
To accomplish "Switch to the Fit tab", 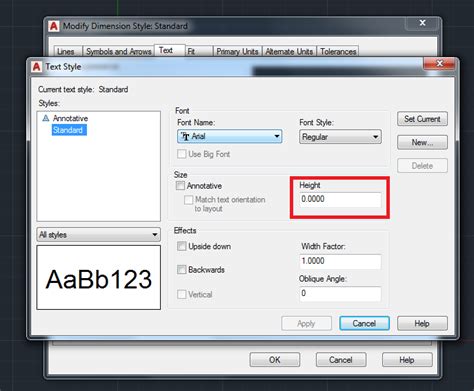I will point(199,52).
